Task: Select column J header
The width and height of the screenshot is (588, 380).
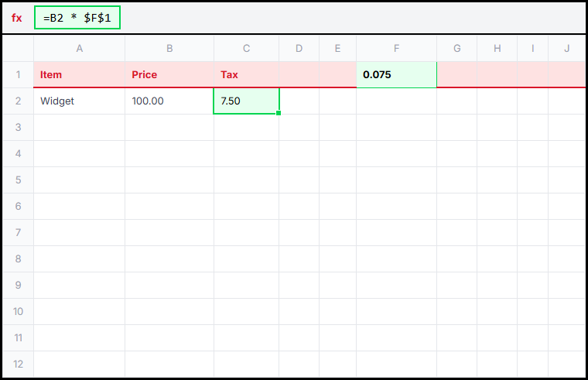Action: coord(566,49)
